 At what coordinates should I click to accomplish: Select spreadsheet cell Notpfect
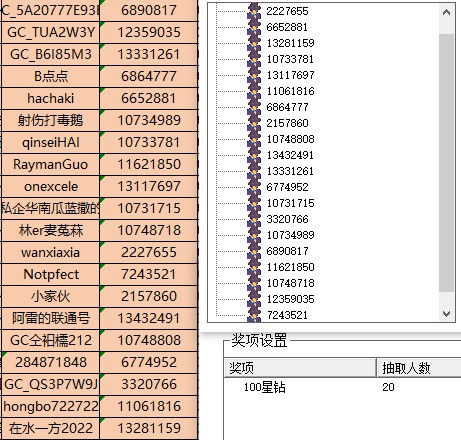pyautogui.click(x=51, y=274)
